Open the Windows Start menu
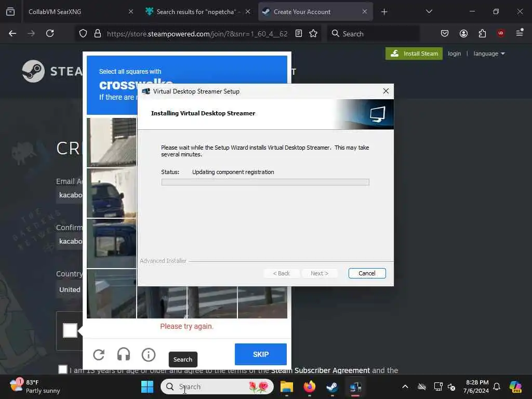The height and width of the screenshot is (399, 532). (147, 387)
